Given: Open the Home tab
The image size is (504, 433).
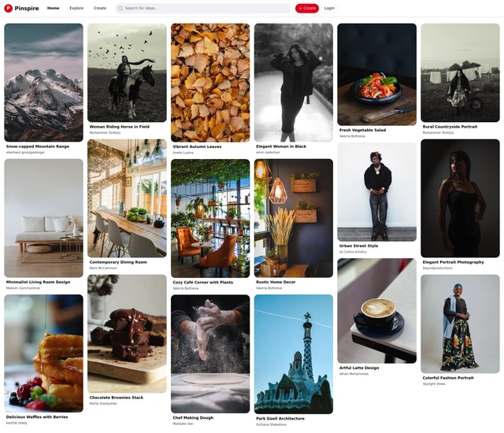Looking at the screenshot, I should coord(53,8).
